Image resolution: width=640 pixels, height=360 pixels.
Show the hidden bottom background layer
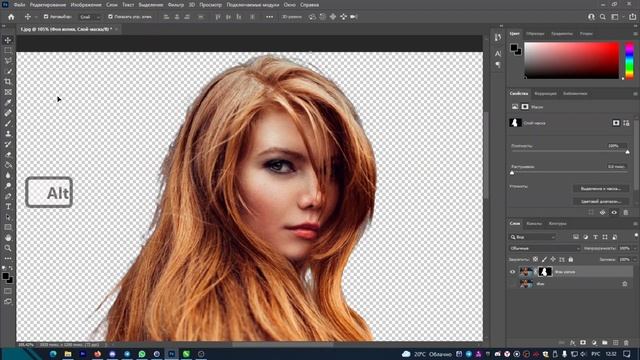[512, 284]
